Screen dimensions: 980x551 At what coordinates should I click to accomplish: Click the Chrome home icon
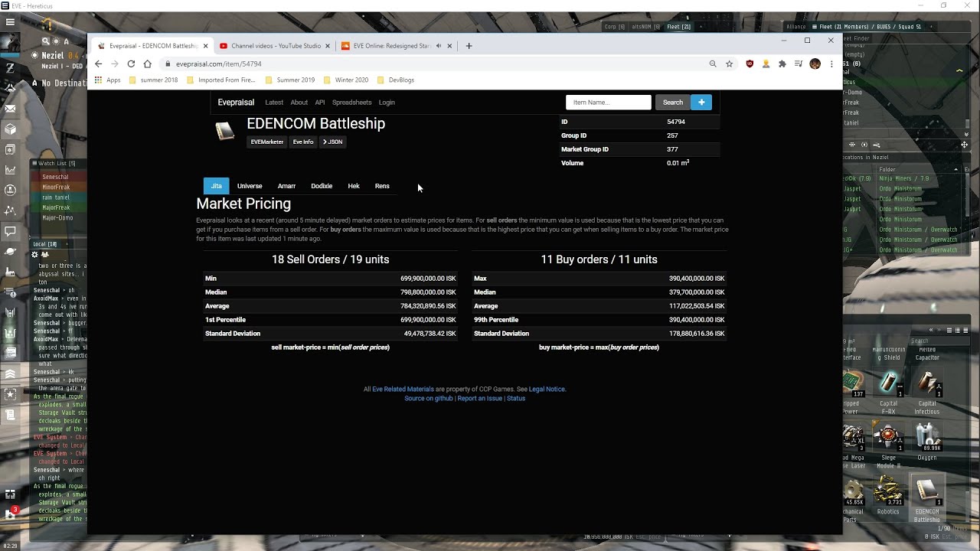pos(148,64)
